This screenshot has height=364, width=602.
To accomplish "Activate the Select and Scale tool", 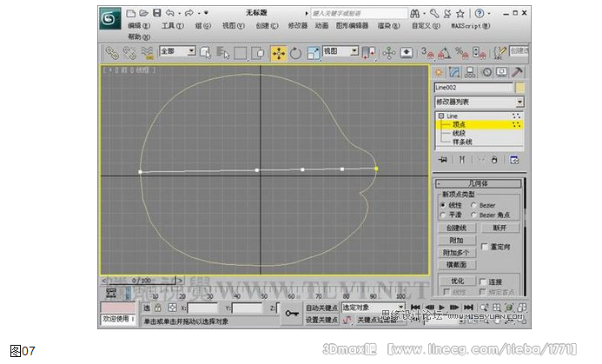I will [x=314, y=53].
